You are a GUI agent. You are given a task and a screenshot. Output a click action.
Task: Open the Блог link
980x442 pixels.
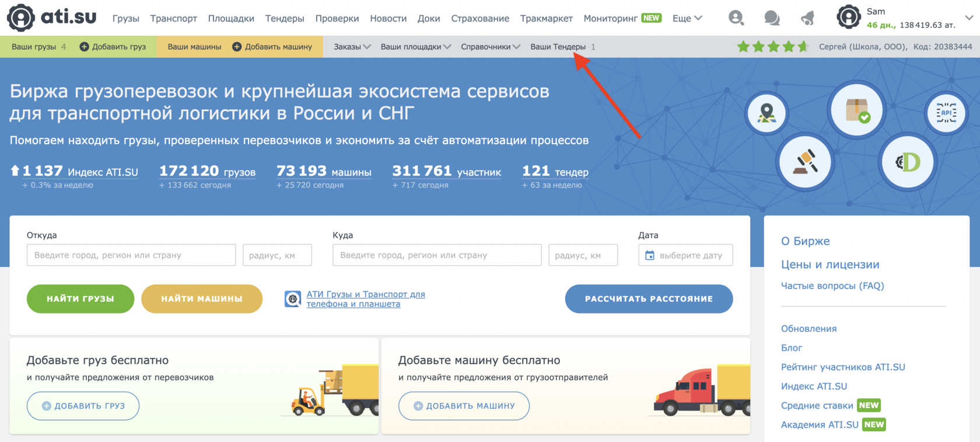click(x=792, y=348)
